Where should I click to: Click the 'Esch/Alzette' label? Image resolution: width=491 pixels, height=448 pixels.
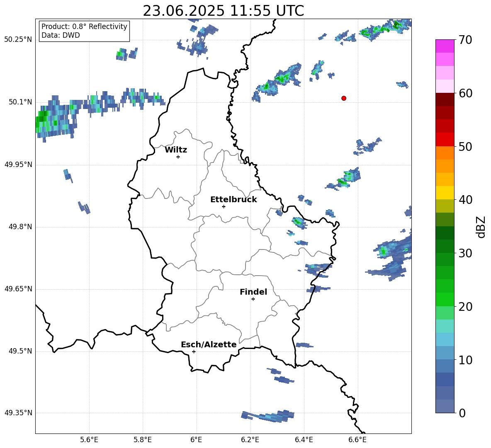[209, 344]
